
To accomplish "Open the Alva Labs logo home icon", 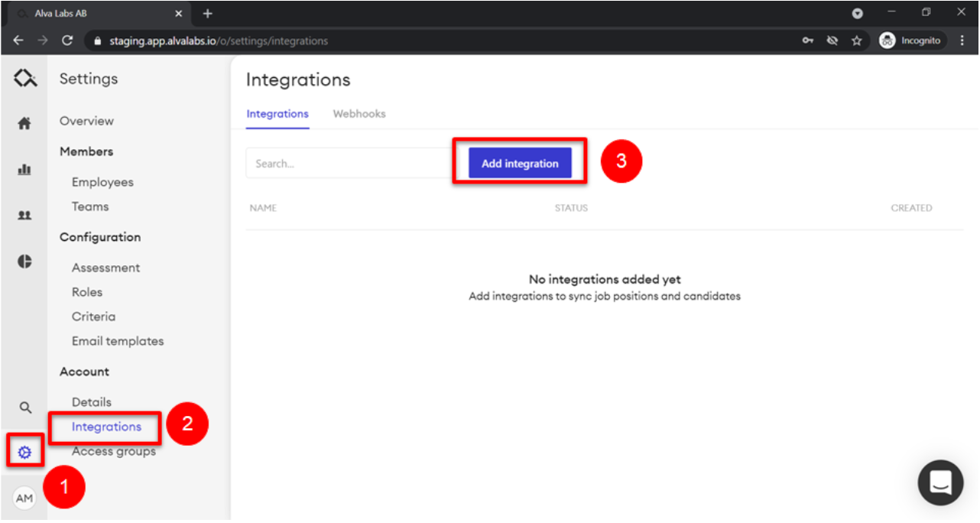I will [24, 77].
